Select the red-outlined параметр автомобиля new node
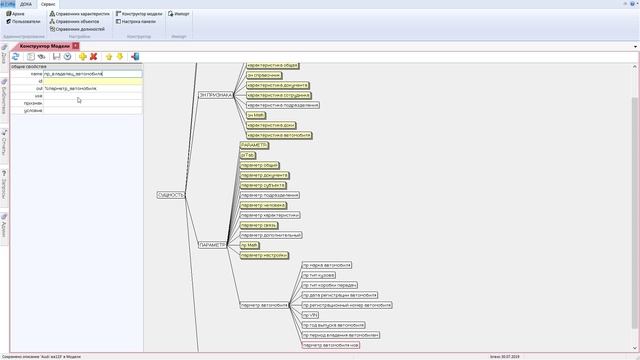Viewport: 640px width, 360px height. 331,345
